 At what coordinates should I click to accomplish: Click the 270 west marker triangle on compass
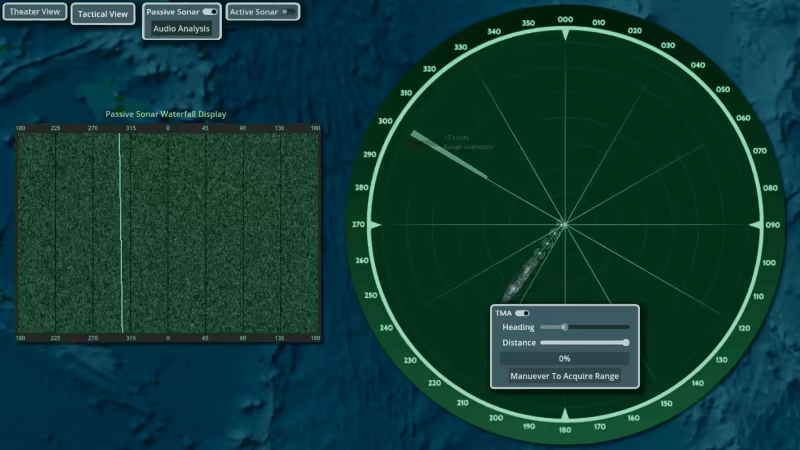375,225
